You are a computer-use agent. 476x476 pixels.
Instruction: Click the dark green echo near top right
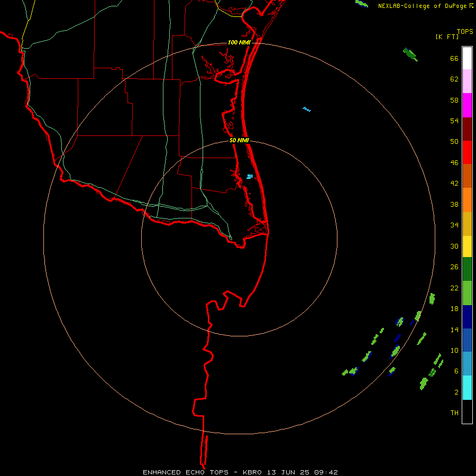pos(410,54)
